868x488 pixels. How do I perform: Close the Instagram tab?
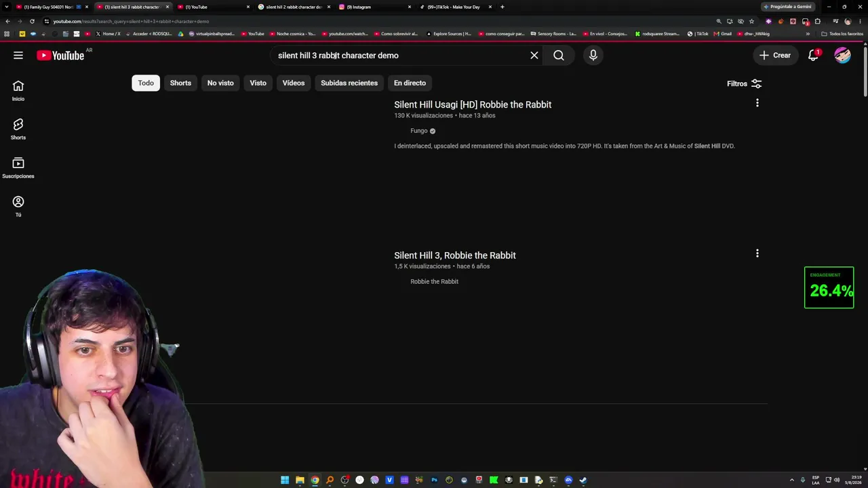(x=410, y=7)
